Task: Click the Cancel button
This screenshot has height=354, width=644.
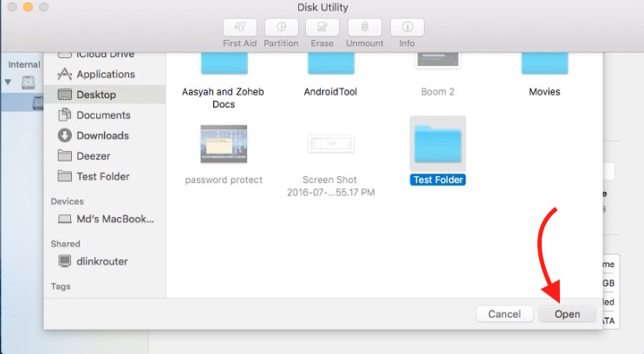Action: (504, 313)
